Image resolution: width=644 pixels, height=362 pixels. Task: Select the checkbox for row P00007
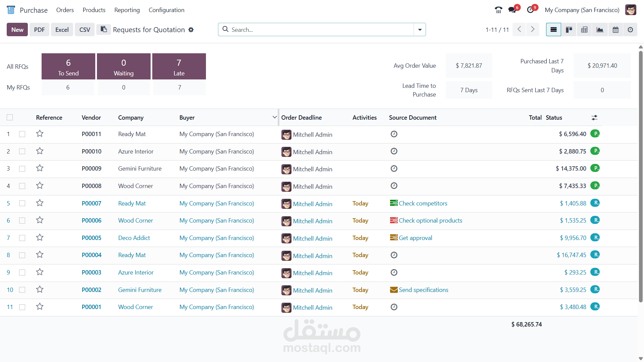(x=22, y=203)
